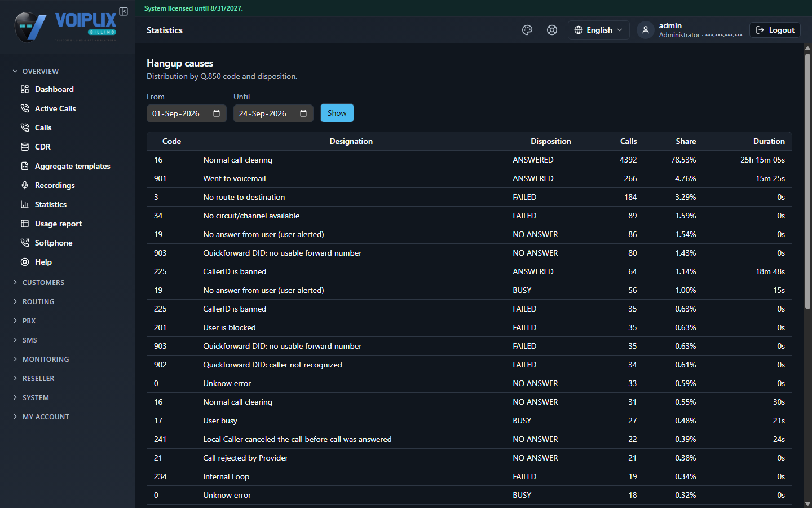
Task: Click the Logout button
Action: 775,30
